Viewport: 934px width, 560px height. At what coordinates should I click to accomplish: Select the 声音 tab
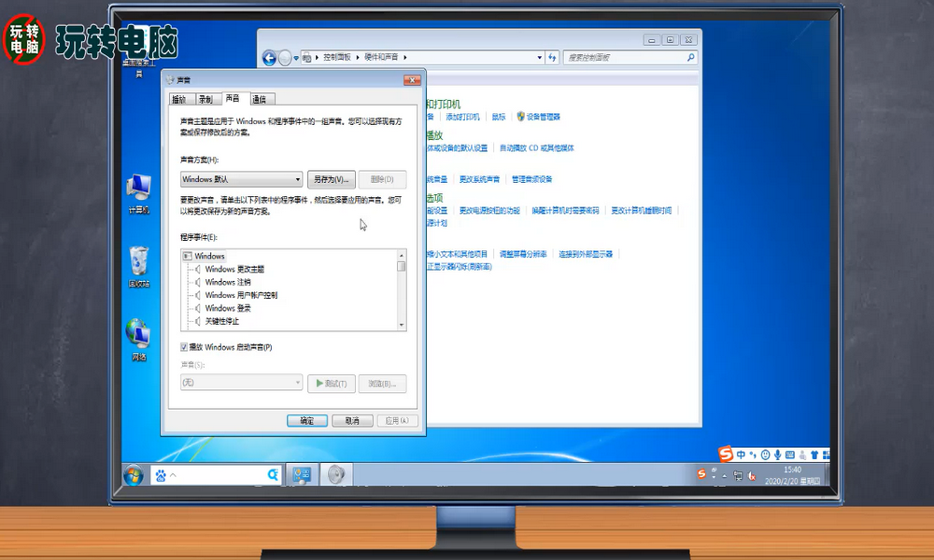(234, 98)
